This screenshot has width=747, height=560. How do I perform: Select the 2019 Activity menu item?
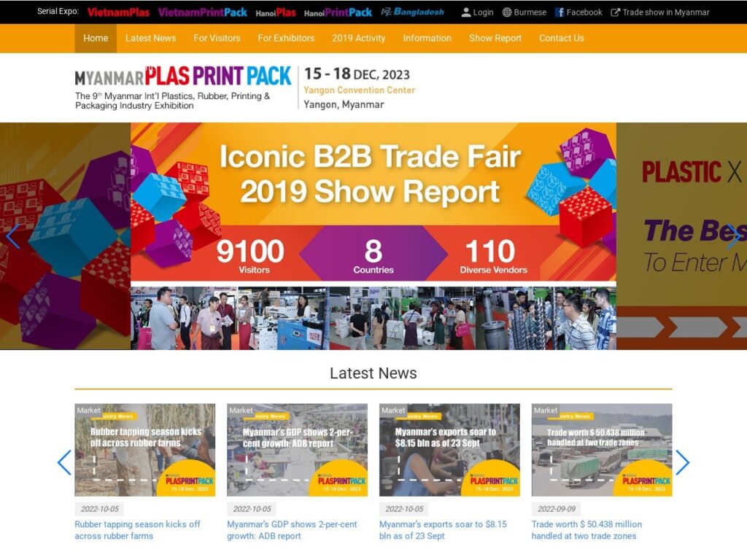pos(359,38)
